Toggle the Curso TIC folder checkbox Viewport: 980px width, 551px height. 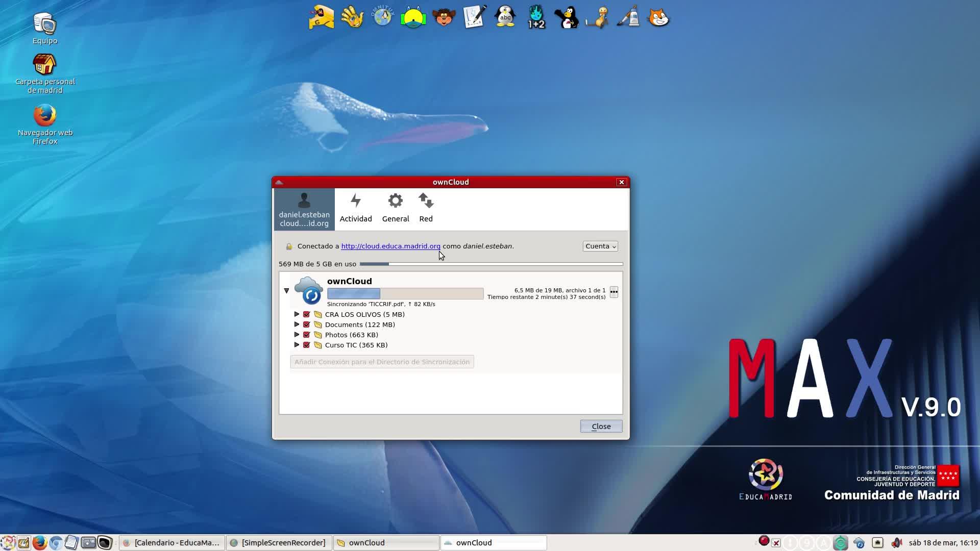[307, 345]
